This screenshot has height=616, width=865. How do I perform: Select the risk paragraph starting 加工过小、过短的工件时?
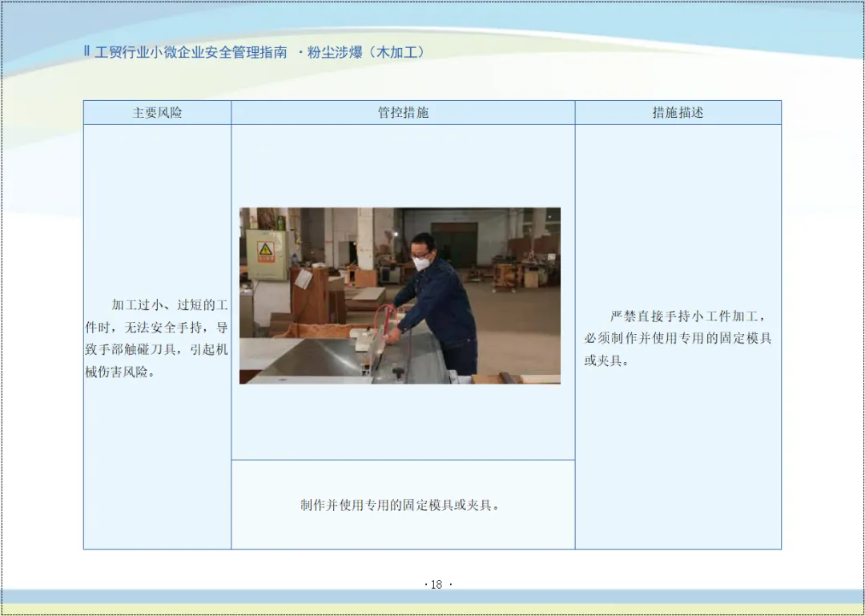click(x=156, y=338)
